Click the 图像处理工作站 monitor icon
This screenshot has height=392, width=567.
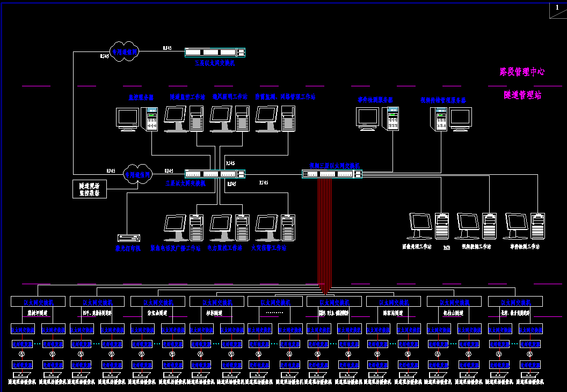[x=420, y=226]
